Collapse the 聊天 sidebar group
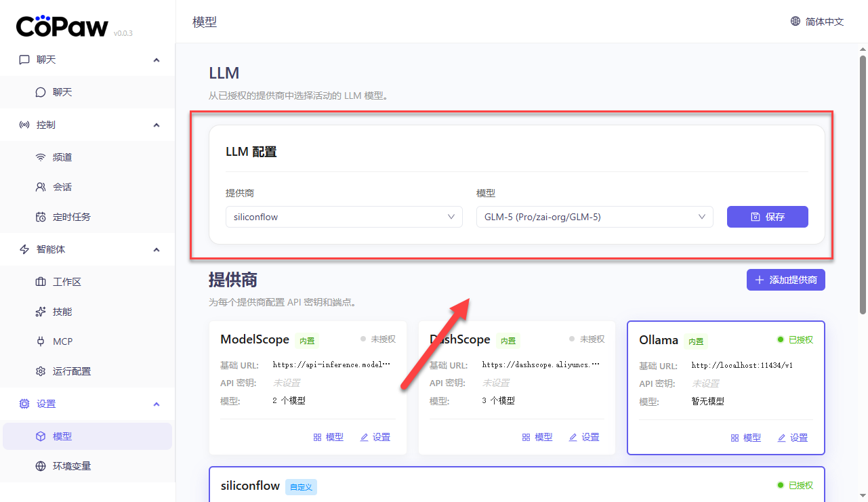 [157, 60]
